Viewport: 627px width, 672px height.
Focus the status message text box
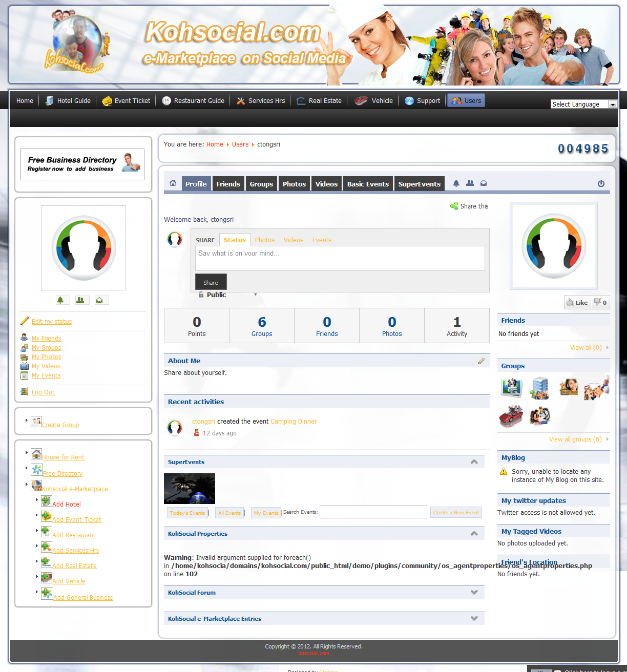coord(340,258)
